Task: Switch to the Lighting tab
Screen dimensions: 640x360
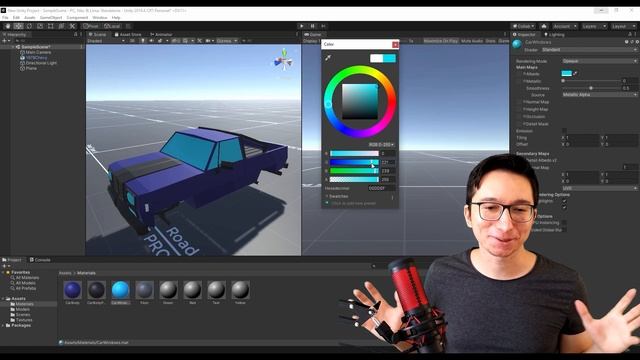Action: pos(554,35)
